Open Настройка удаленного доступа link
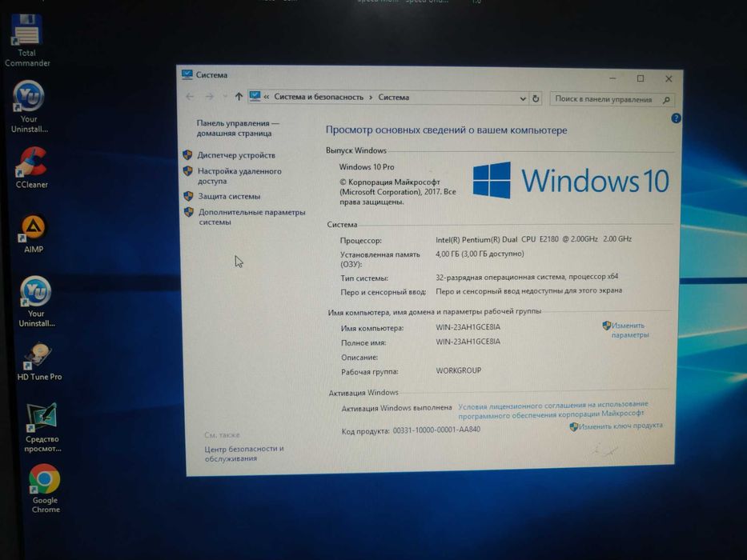This screenshot has height=560, width=747. click(x=239, y=176)
